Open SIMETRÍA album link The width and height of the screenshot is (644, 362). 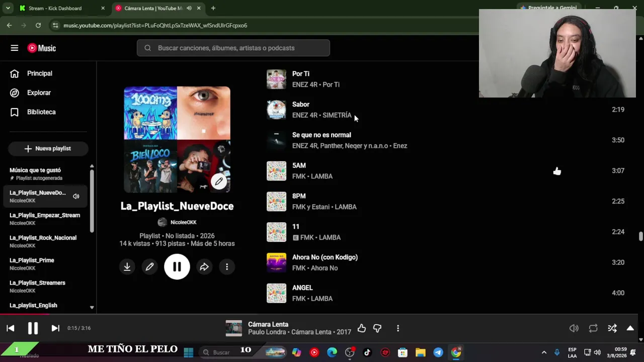(337, 115)
